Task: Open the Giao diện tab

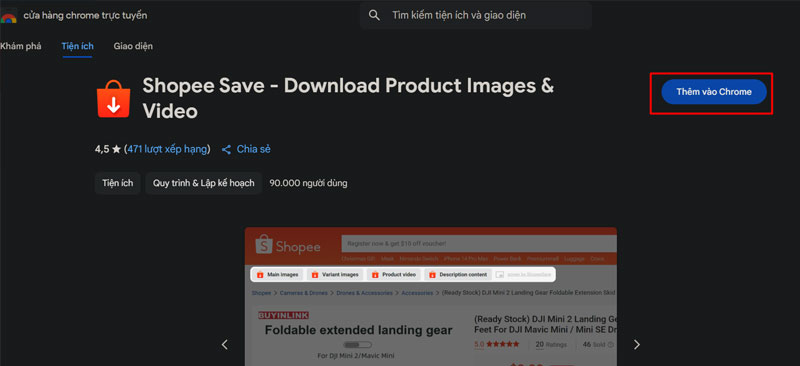Action: [x=133, y=46]
